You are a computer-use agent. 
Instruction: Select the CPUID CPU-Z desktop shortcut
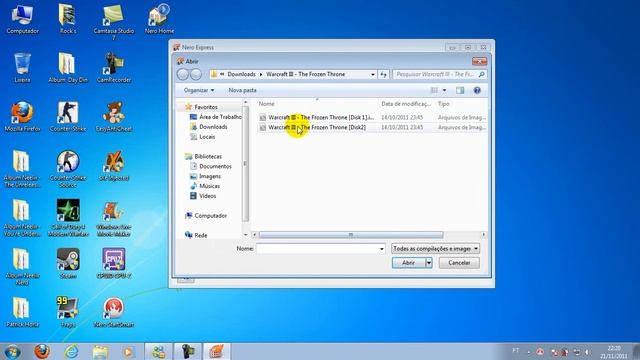click(113, 264)
